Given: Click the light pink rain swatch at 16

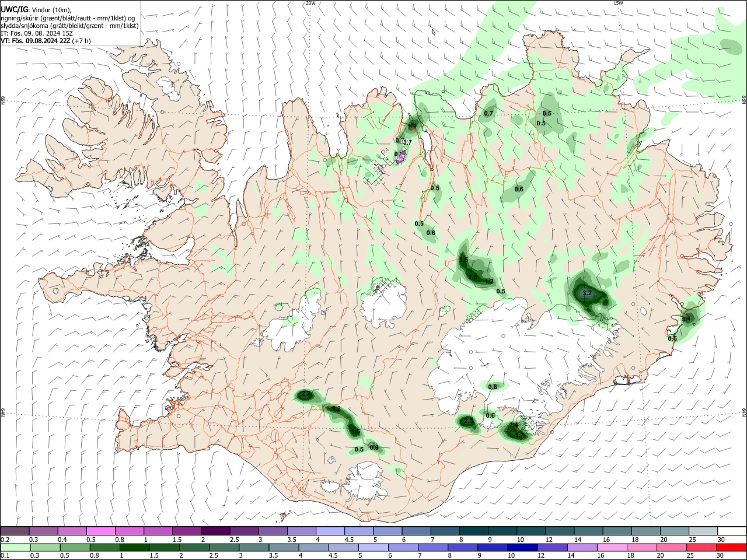Looking at the screenshot, I should tap(611, 547).
